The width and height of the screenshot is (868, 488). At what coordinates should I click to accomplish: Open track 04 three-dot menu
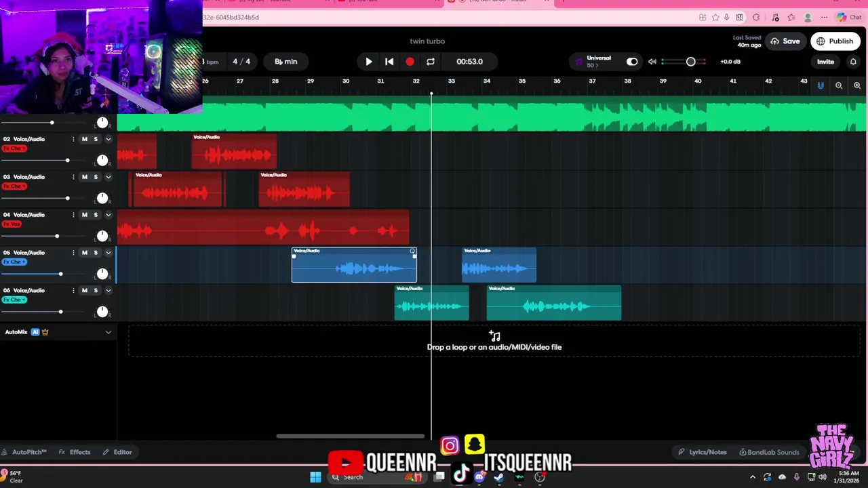click(73, 215)
